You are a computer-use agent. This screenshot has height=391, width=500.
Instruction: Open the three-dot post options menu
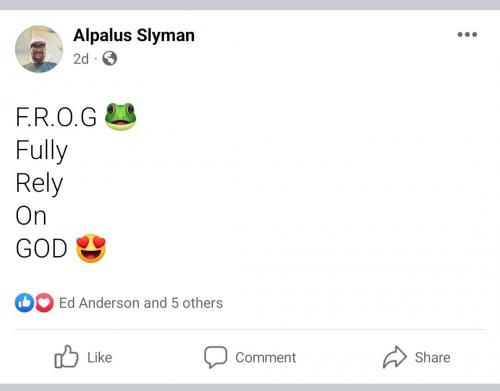(x=467, y=34)
